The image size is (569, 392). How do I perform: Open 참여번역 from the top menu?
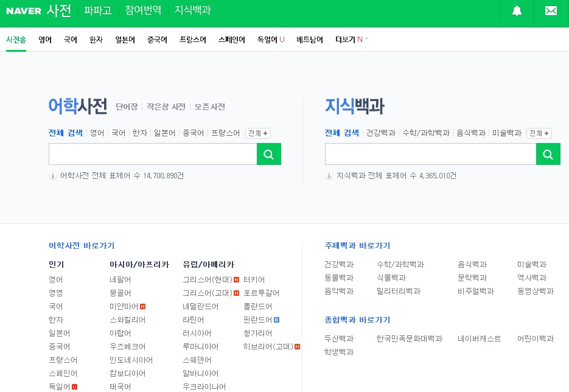(x=143, y=10)
